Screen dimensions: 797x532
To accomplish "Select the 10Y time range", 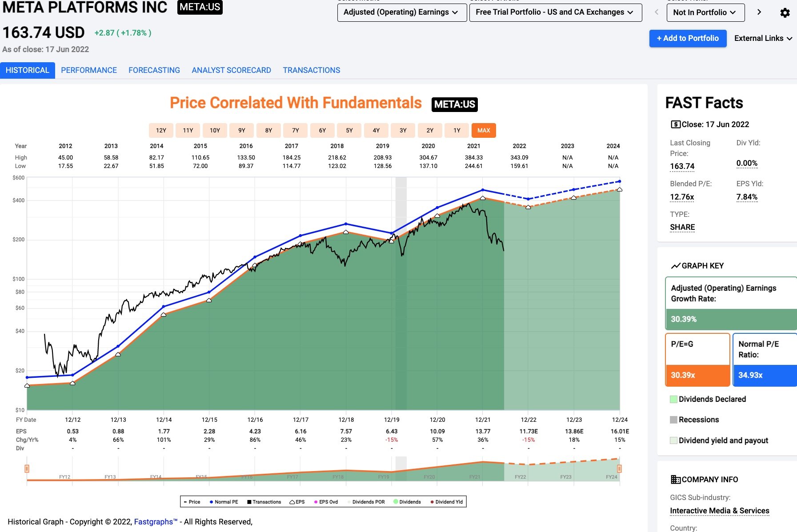I will 215,130.
